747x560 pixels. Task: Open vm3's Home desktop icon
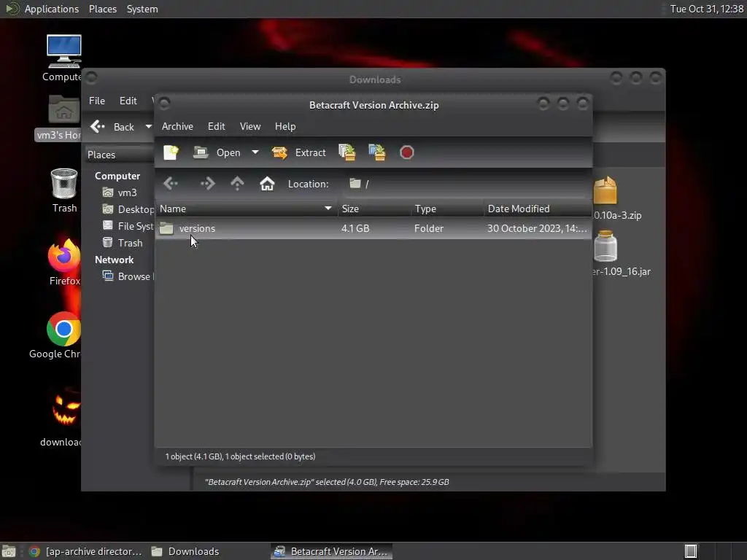pos(60,117)
